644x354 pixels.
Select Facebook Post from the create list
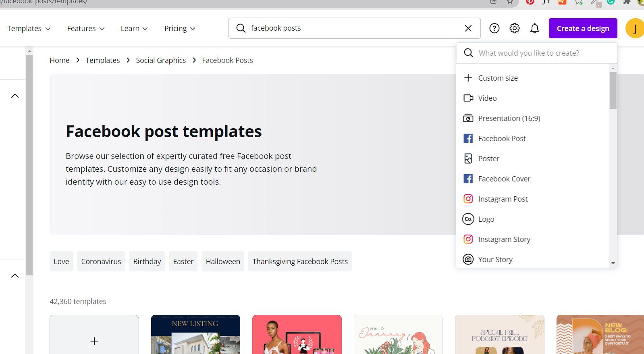pos(532,138)
